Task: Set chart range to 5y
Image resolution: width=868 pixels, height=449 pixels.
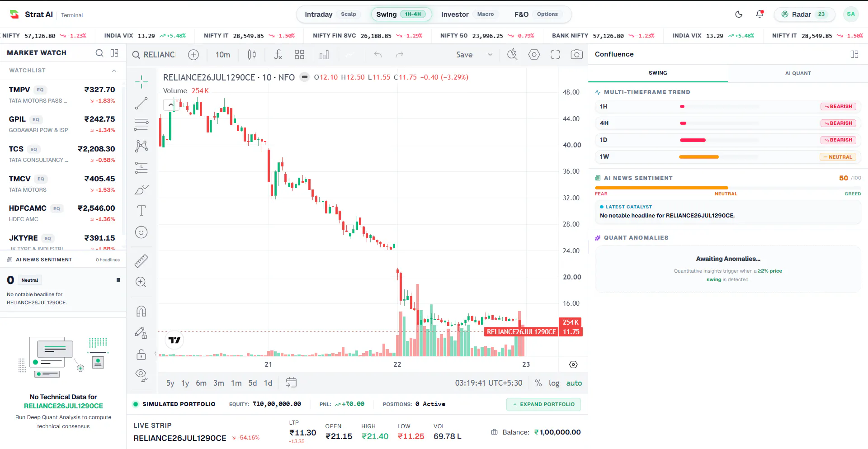Action: [x=170, y=383]
